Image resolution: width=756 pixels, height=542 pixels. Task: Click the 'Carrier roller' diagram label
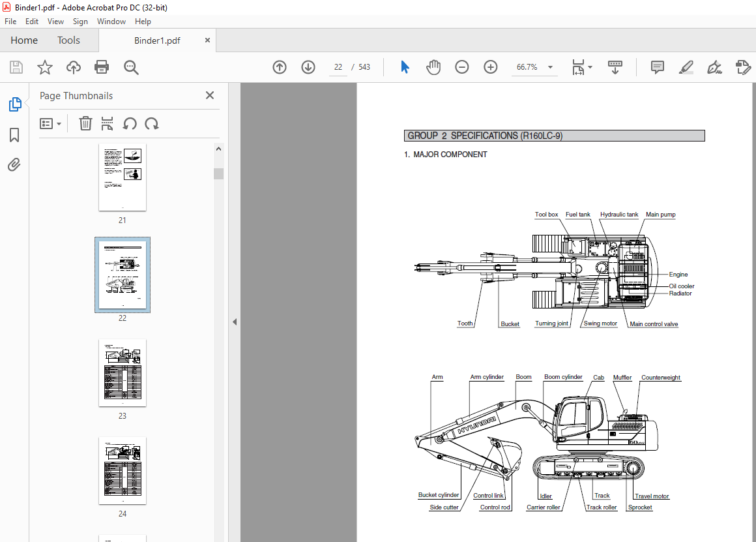point(544,507)
